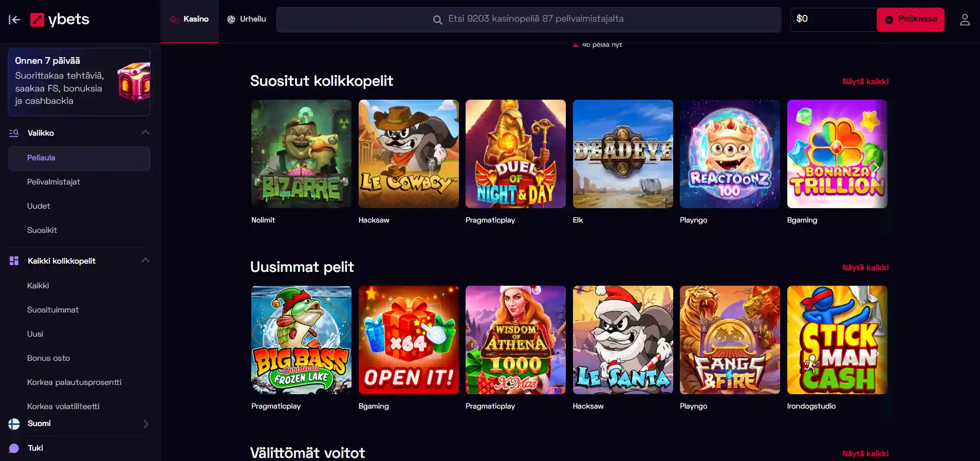Click Näytä kaikki for Suositut kolikkopelit
Viewport: 980px width, 461px height.
tap(865, 82)
